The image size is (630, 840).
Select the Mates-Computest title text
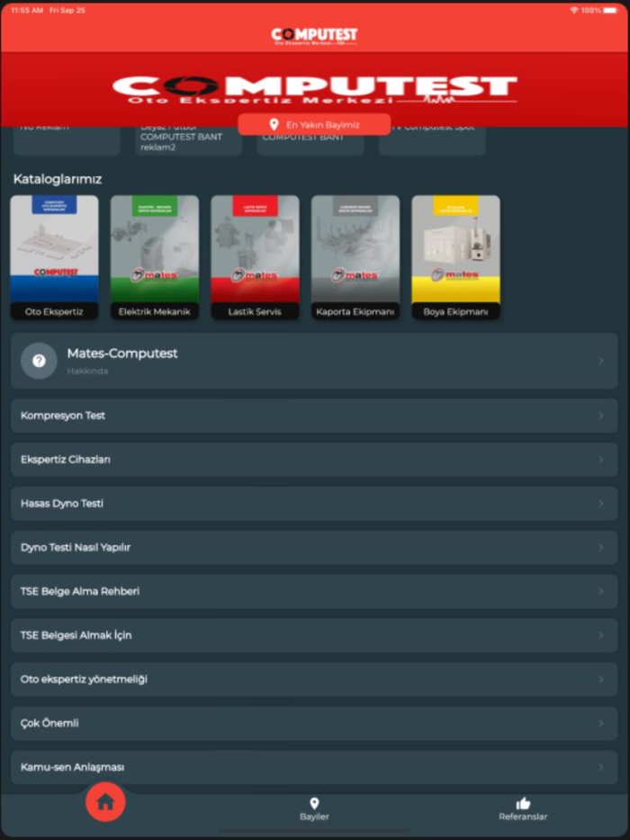click(122, 353)
